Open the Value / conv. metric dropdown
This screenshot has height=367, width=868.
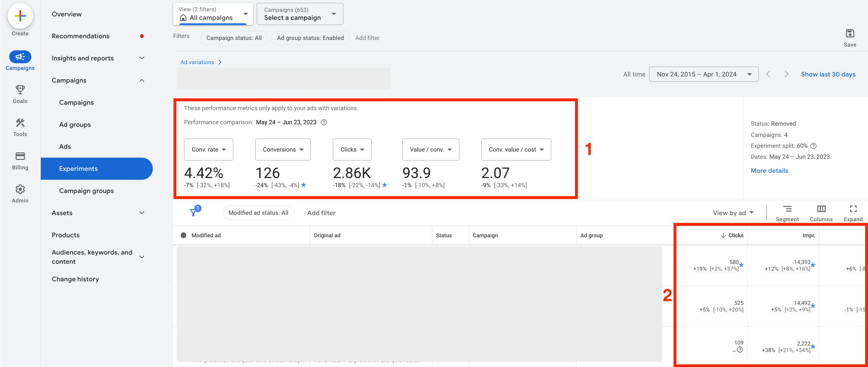point(431,150)
